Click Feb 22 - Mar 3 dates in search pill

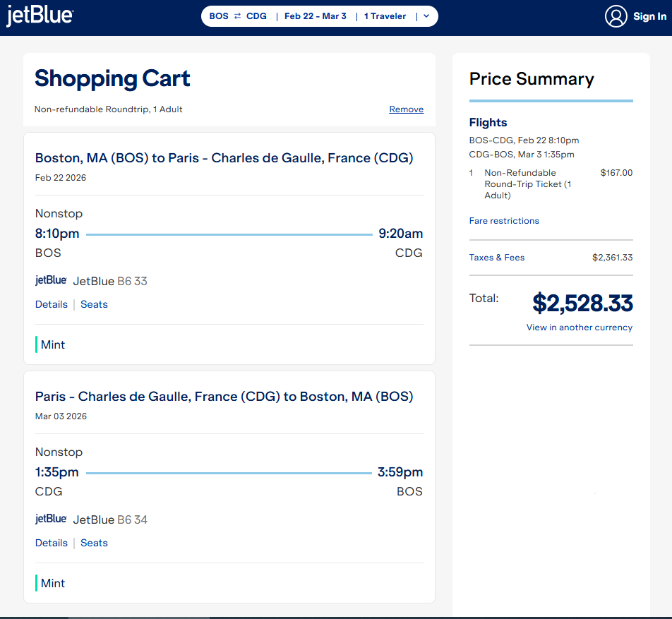click(316, 16)
